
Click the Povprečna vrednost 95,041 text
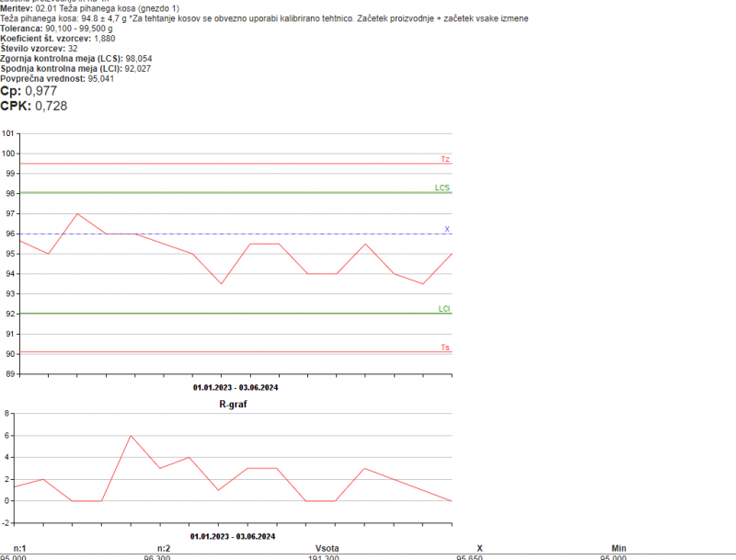pos(57,79)
